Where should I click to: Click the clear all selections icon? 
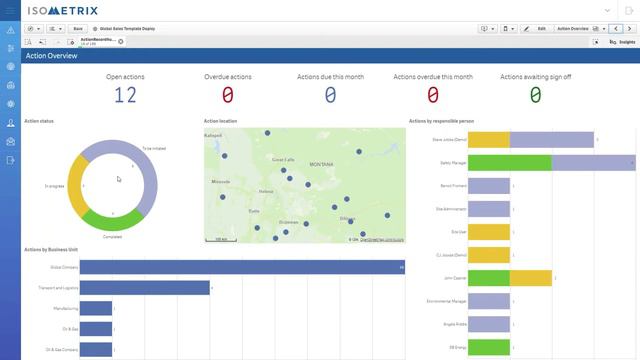point(71,42)
